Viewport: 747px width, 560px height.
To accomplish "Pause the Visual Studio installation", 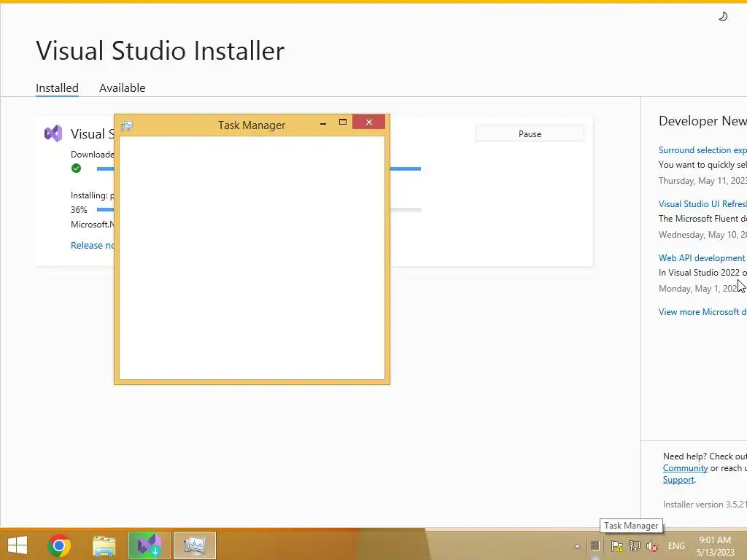I will click(x=530, y=134).
